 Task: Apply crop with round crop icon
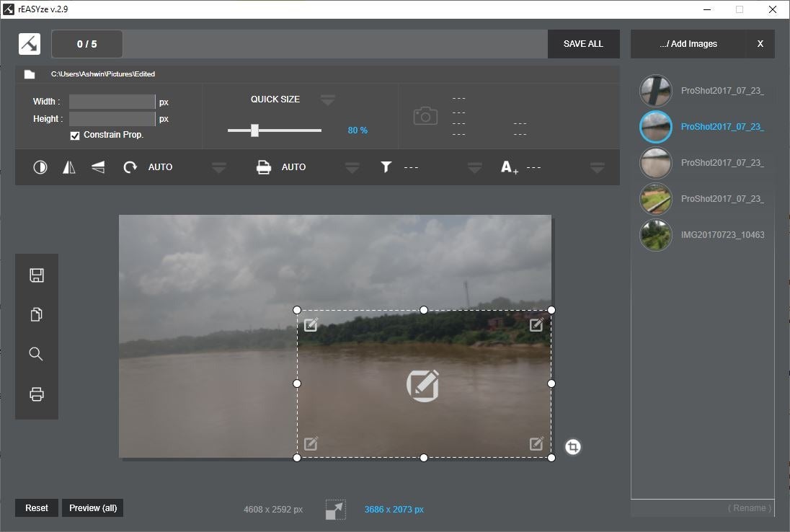tap(573, 447)
